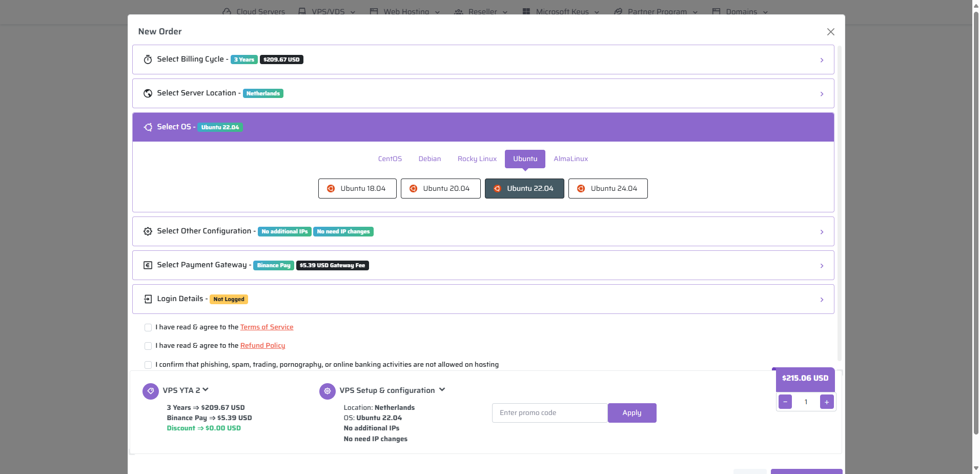
Task: Switch to the AlmaLinux tab
Action: [571, 159]
